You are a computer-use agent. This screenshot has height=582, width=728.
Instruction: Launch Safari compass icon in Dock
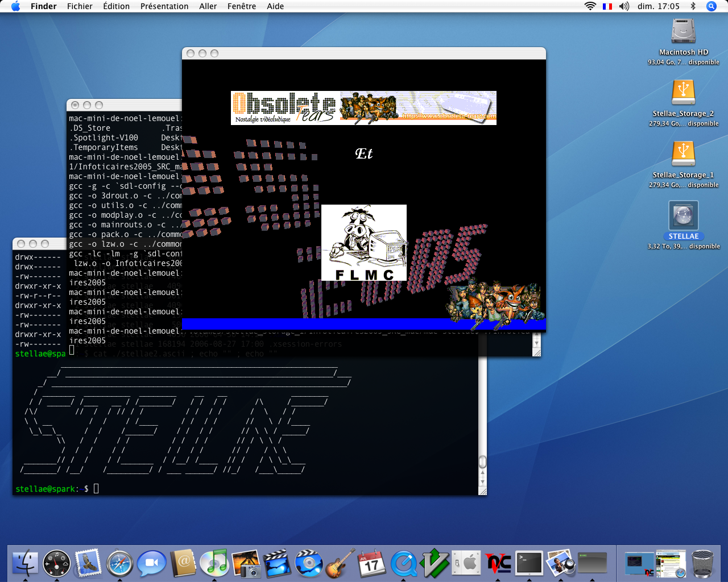[x=119, y=563]
